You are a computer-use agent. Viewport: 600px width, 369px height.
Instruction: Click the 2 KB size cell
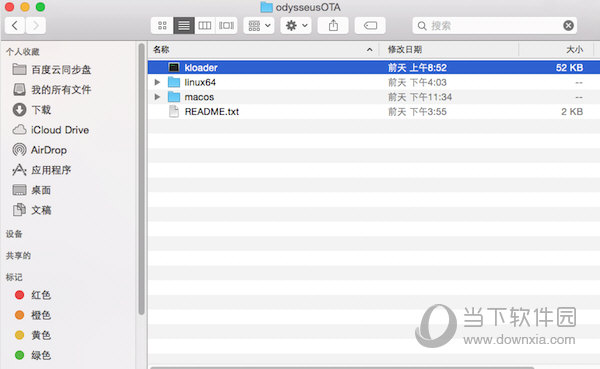click(572, 112)
